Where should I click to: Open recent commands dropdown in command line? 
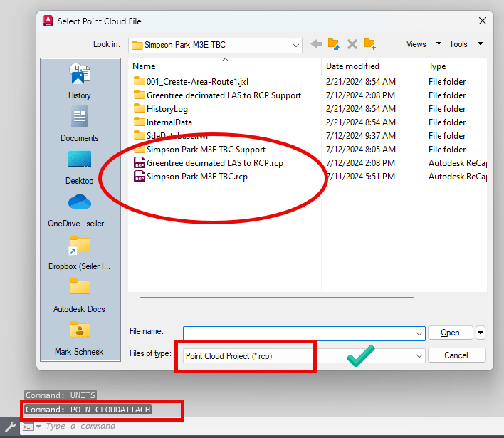(38, 427)
